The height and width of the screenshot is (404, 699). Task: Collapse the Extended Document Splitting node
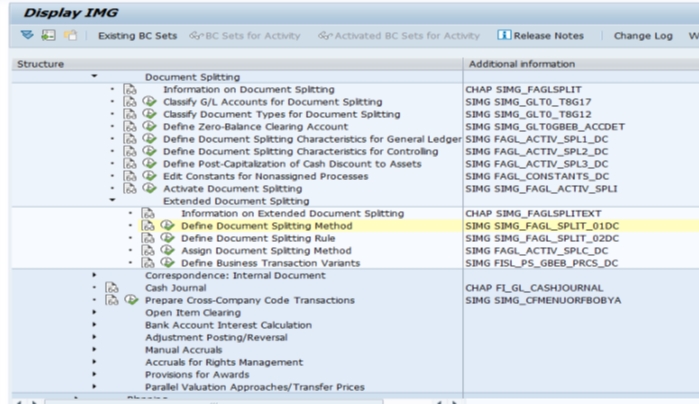point(112,200)
